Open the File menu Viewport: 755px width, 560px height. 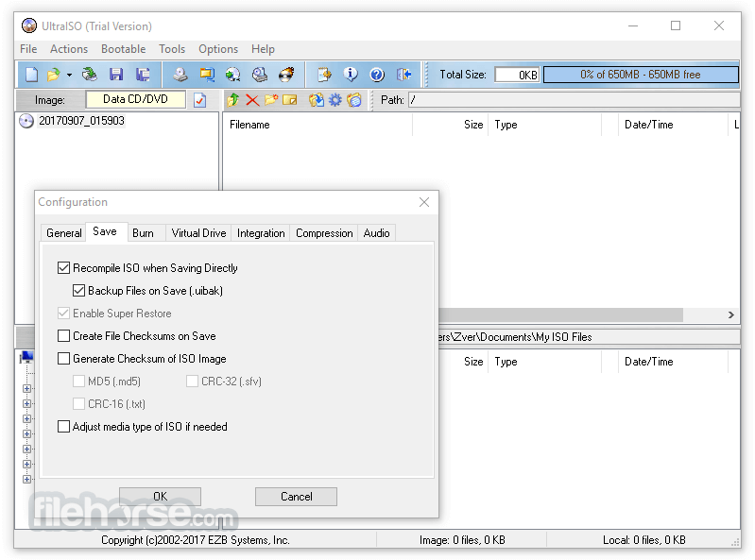tap(28, 49)
